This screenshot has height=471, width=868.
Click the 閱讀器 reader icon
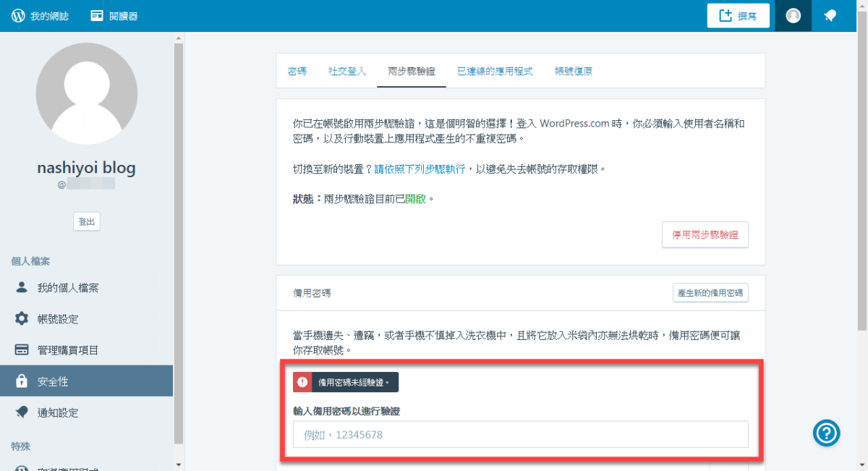point(97,16)
